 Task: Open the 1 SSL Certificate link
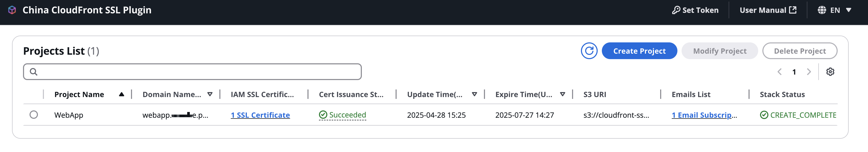[x=260, y=115]
